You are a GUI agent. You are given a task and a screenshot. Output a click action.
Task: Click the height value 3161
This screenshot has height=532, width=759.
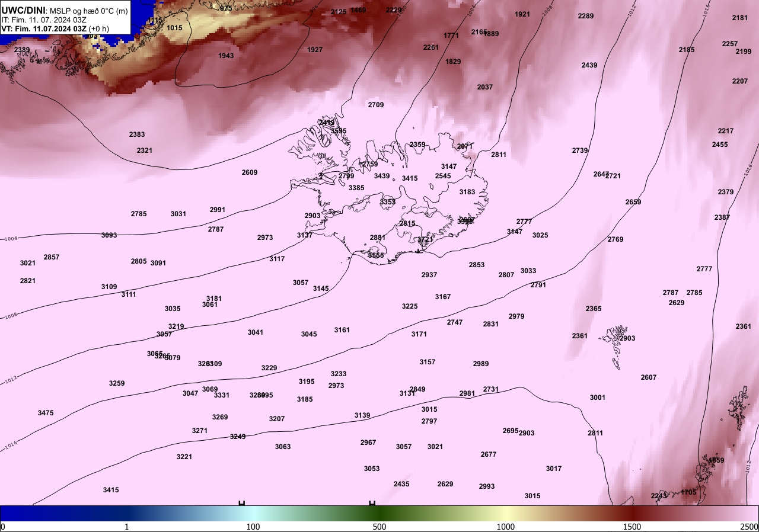pyautogui.click(x=342, y=330)
